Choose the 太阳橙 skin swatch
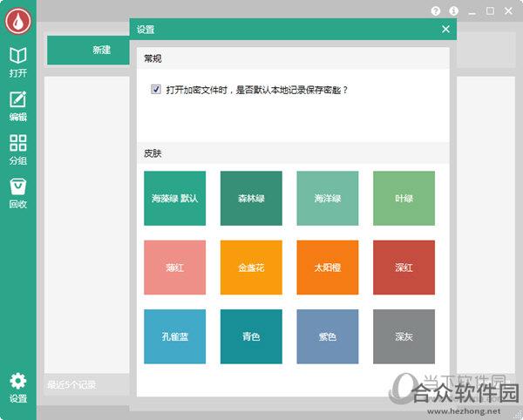The height and width of the screenshot is (420, 523). (328, 268)
